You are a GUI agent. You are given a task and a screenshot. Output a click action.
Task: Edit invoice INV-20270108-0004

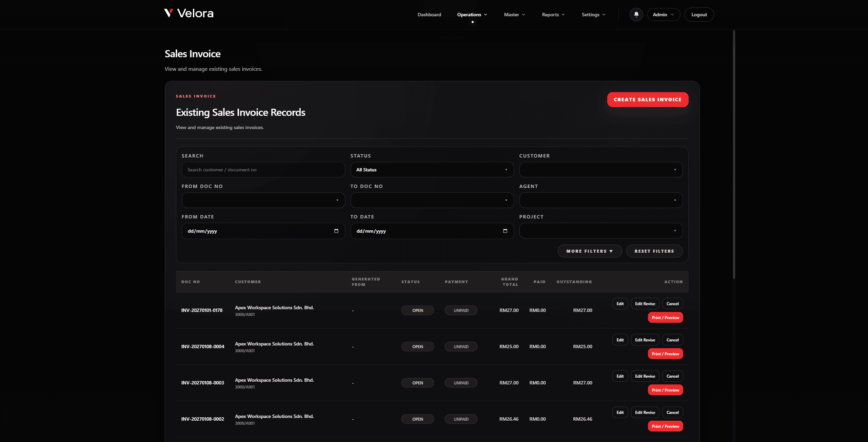pyautogui.click(x=620, y=340)
